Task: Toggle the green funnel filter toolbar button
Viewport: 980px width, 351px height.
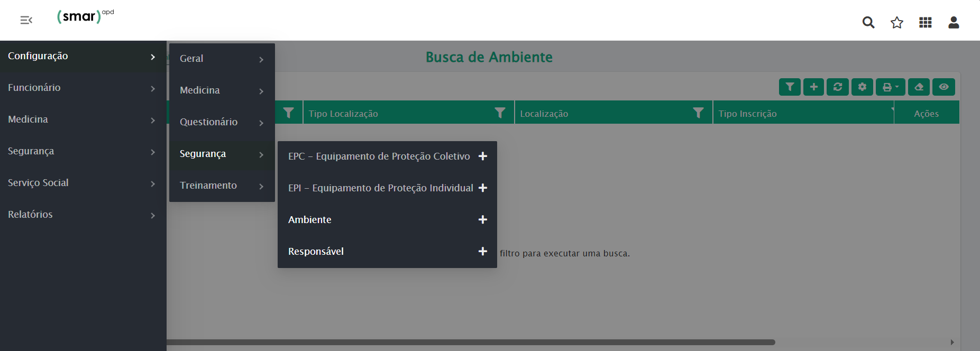Action: 790,87
